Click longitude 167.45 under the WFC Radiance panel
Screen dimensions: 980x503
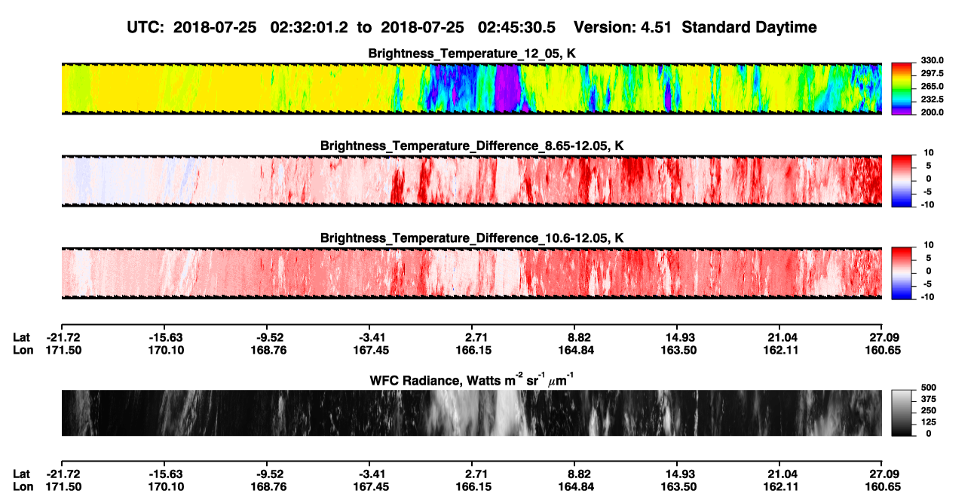369,486
